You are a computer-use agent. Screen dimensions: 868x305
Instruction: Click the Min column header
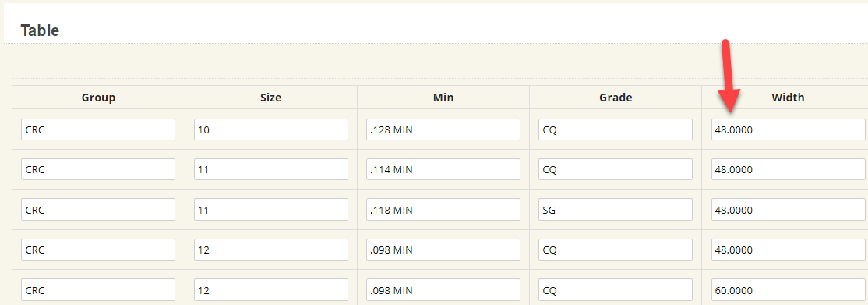click(443, 98)
